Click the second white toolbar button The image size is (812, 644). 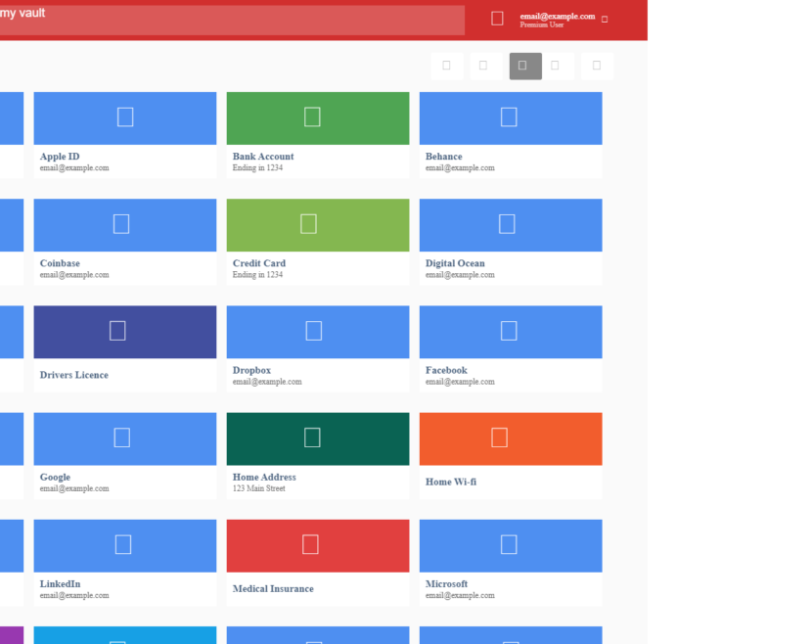click(x=484, y=66)
